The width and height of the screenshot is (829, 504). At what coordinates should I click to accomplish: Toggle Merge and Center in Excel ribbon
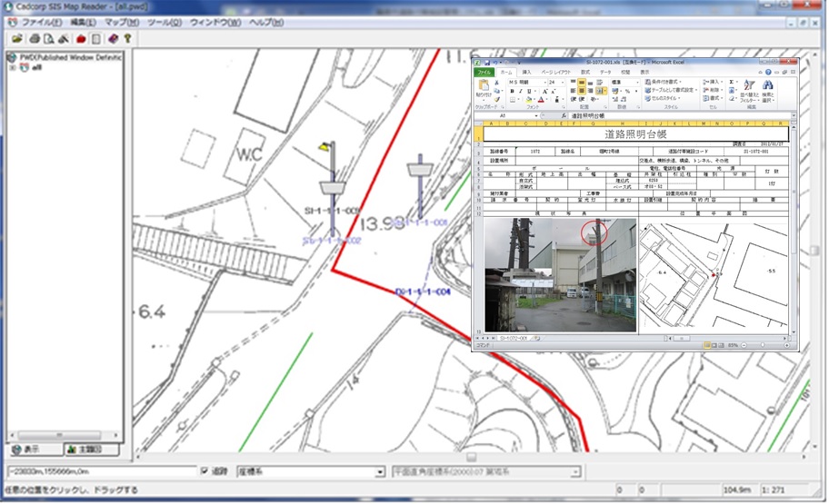601,90
